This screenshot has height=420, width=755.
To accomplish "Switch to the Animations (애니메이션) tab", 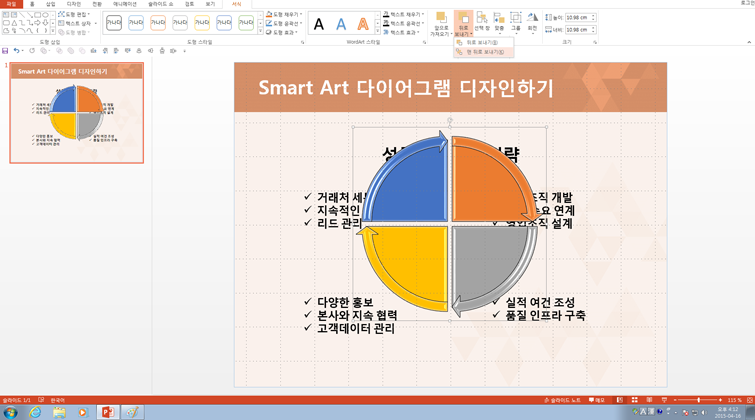I will tap(125, 4).
